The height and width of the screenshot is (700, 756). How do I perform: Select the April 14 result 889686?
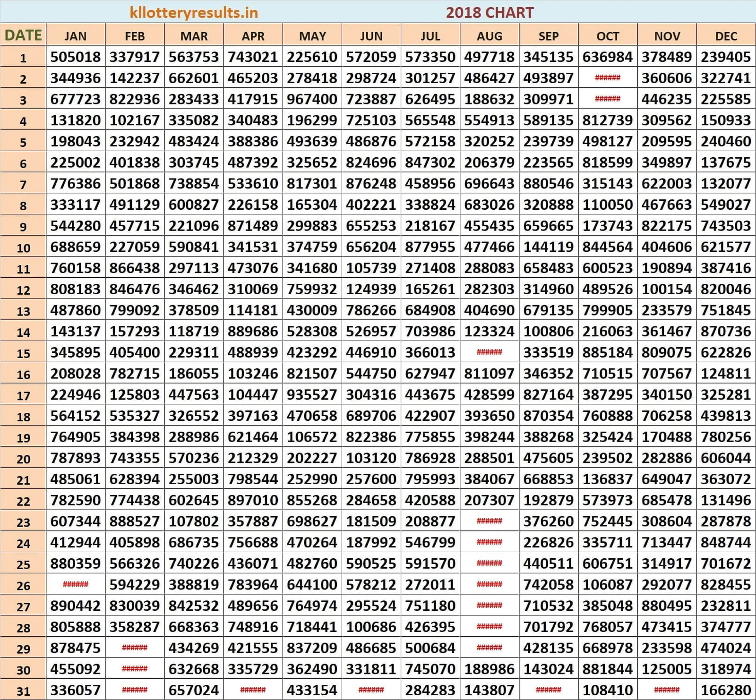click(x=253, y=332)
